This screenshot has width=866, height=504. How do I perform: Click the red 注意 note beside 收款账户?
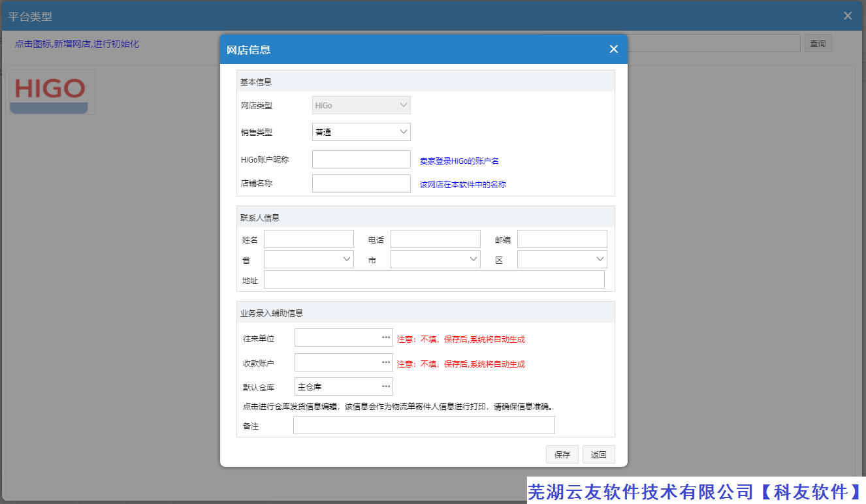[x=461, y=364]
